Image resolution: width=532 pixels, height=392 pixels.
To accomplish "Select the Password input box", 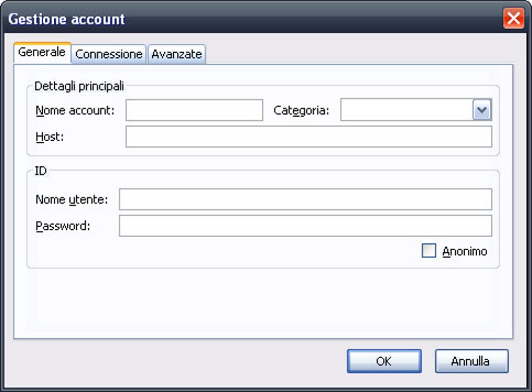I will click(x=305, y=226).
